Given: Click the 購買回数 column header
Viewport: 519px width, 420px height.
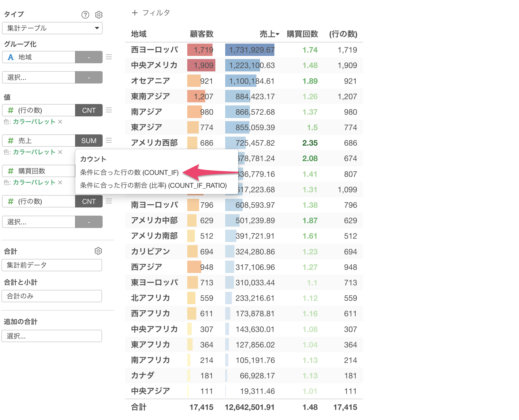Looking at the screenshot, I should [302, 34].
